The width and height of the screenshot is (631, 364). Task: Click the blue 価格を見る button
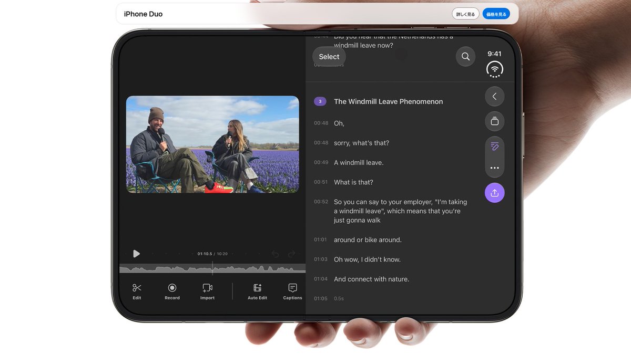pos(496,14)
